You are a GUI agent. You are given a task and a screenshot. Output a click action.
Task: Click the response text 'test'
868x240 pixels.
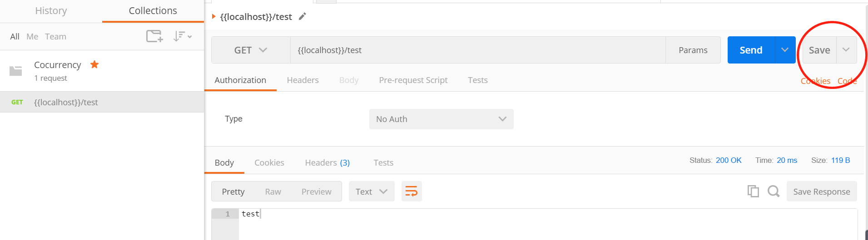pos(250,214)
